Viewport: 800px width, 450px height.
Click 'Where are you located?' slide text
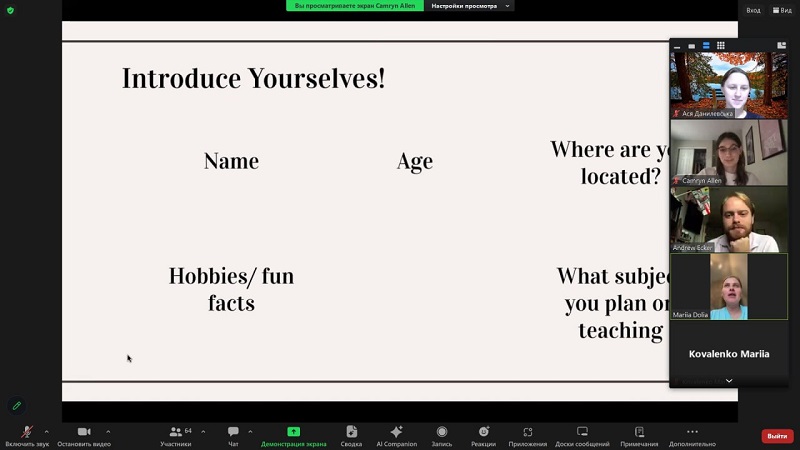click(610, 163)
